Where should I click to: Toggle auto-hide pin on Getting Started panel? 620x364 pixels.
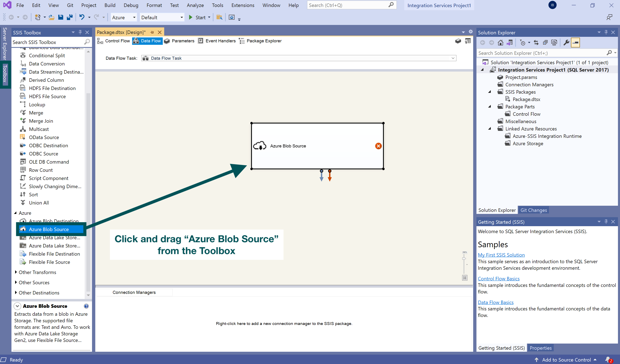pyautogui.click(x=606, y=222)
